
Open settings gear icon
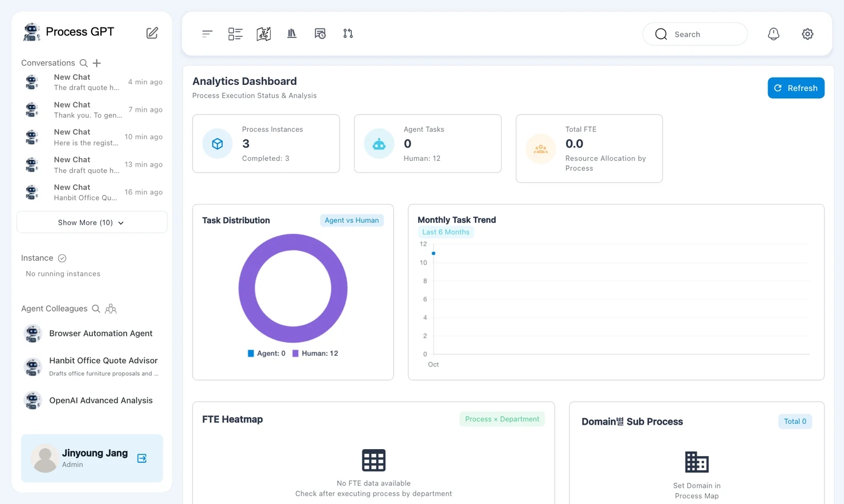(808, 34)
